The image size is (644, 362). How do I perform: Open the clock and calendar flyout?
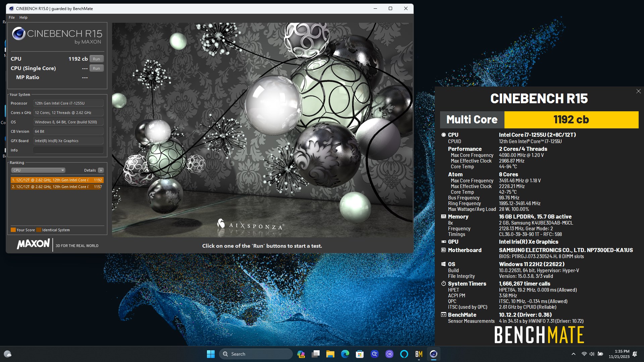point(619,354)
